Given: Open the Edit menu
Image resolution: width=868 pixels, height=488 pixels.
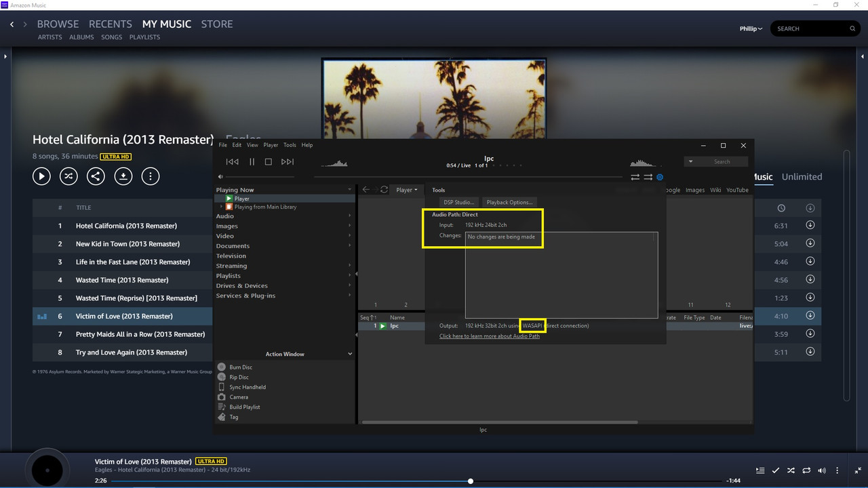Looking at the screenshot, I should [x=237, y=145].
